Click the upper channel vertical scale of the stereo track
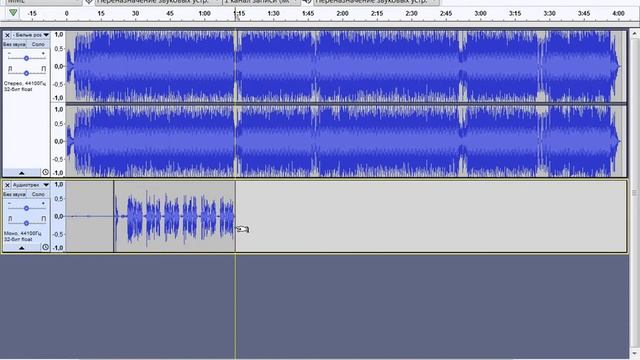640x360 pixels. [x=58, y=66]
